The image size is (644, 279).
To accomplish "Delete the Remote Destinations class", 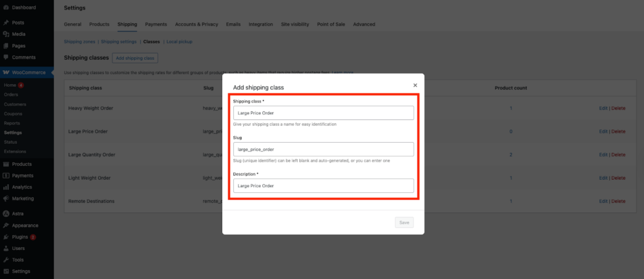I will [618, 201].
